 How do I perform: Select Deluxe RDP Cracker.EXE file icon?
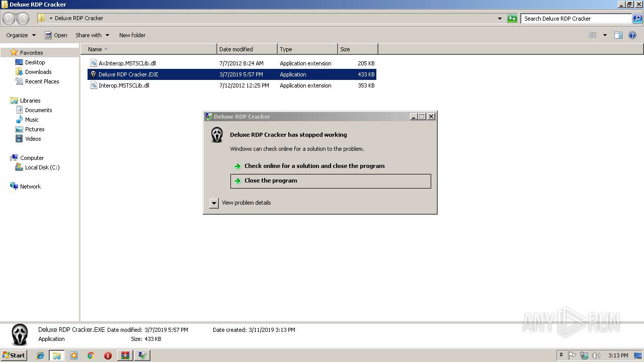[x=94, y=74]
